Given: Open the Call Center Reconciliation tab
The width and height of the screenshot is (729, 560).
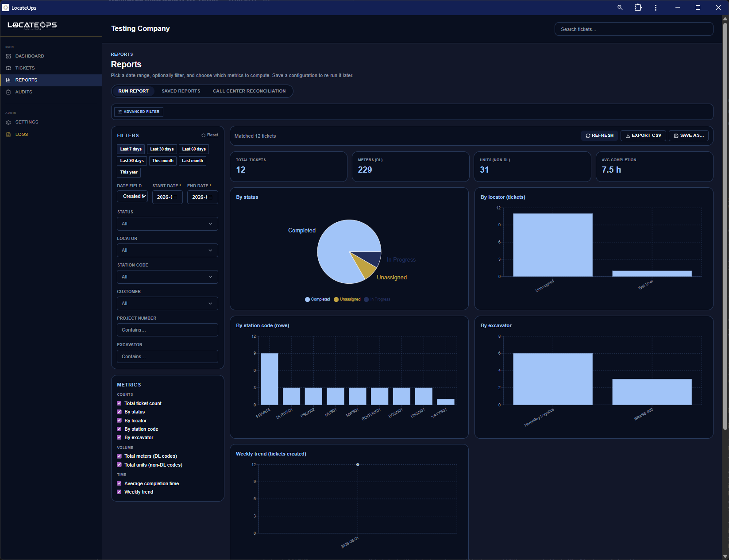Looking at the screenshot, I should click(249, 91).
